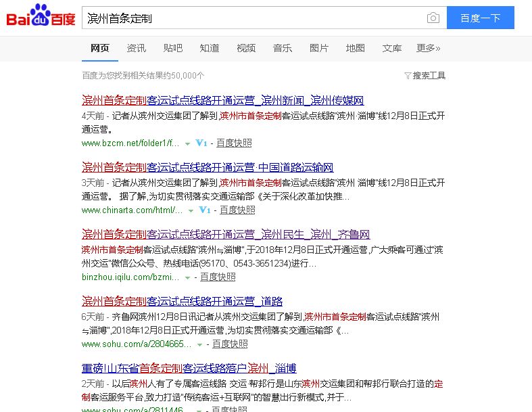Click V1 badge on chinarta.com result
Image resolution: width=532 pixels, height=412 pixels.
coord(205,210)
